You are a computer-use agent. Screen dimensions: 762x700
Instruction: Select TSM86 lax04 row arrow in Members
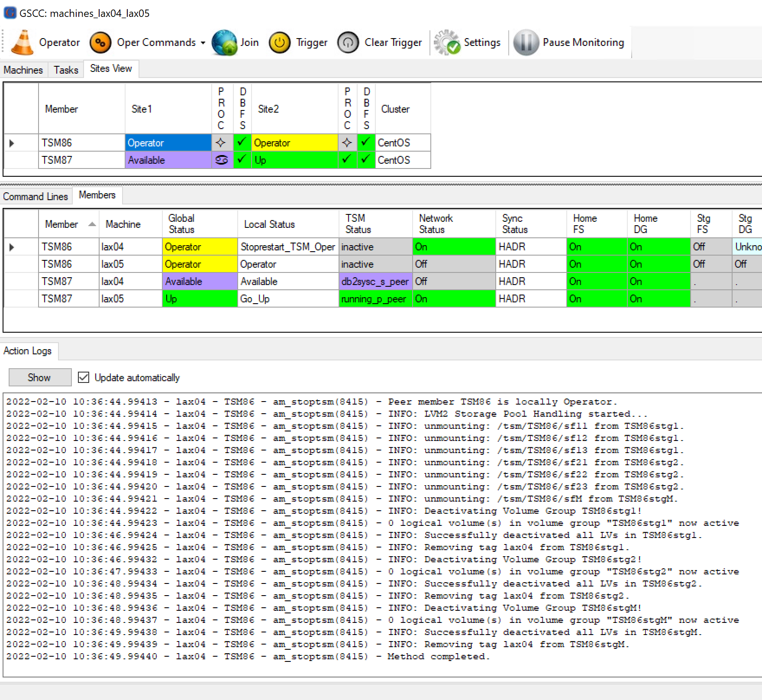[x=12, y=247]
